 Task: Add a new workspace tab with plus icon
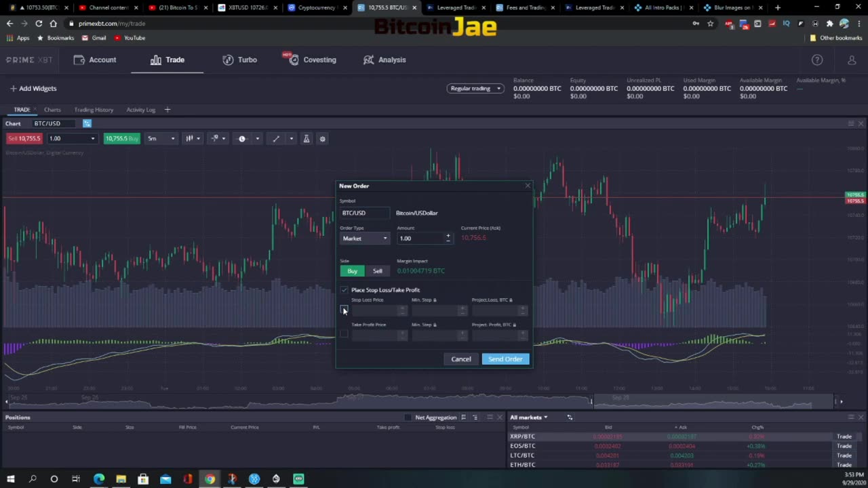click(167, 110)
